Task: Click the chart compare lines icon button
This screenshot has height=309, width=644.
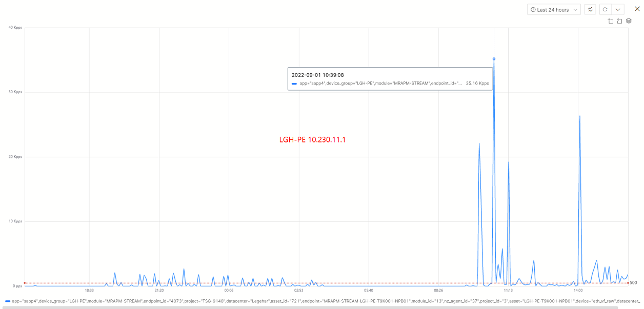Action: coord(590,10)
